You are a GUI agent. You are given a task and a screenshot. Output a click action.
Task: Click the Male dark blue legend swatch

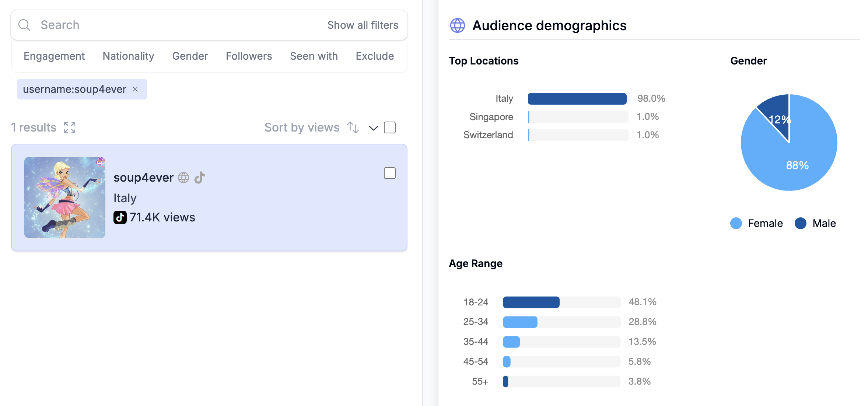(801, 223)
